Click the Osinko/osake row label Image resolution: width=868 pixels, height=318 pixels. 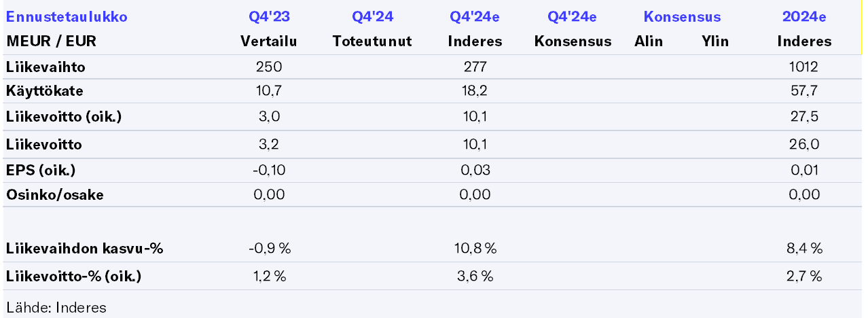click(55, 195)
